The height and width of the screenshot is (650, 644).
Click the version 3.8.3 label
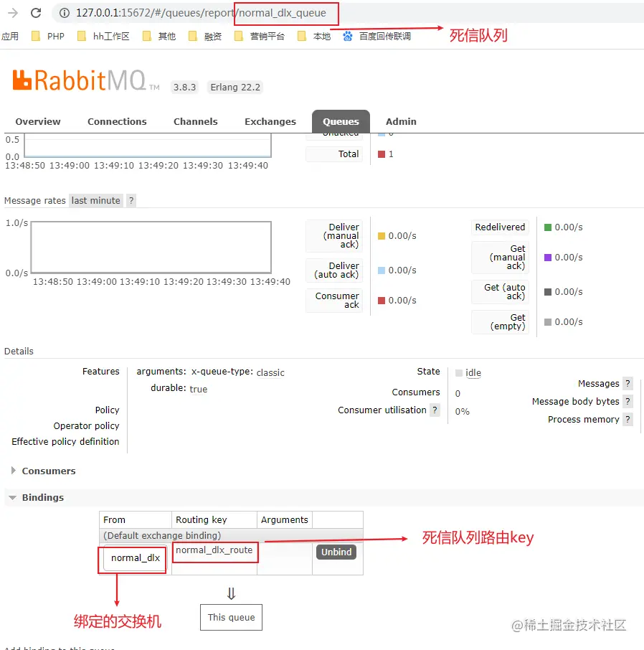pos(184,87)
